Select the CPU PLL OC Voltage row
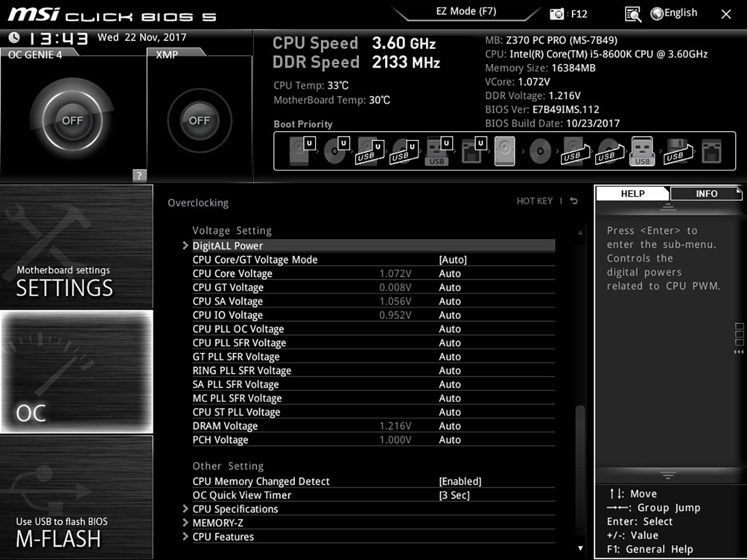This screenshot has width=747, height=560. tap(373, 329)
